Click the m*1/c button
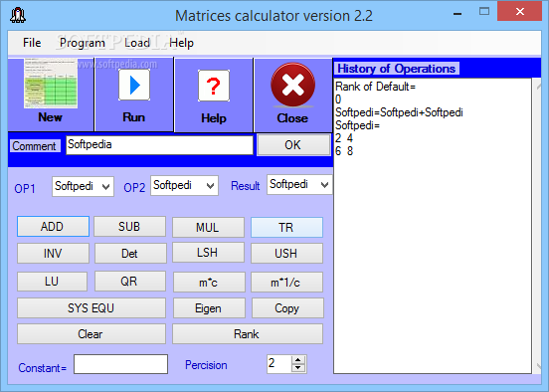This screenshot has height=392, width=549. [x=286, y=282]
